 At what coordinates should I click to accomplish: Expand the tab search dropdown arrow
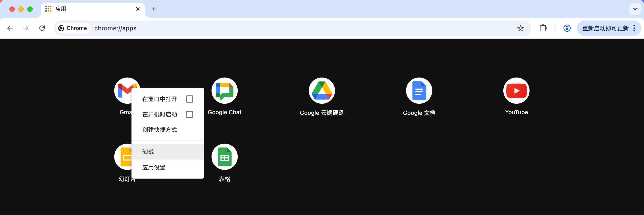(x=635, y=9)
